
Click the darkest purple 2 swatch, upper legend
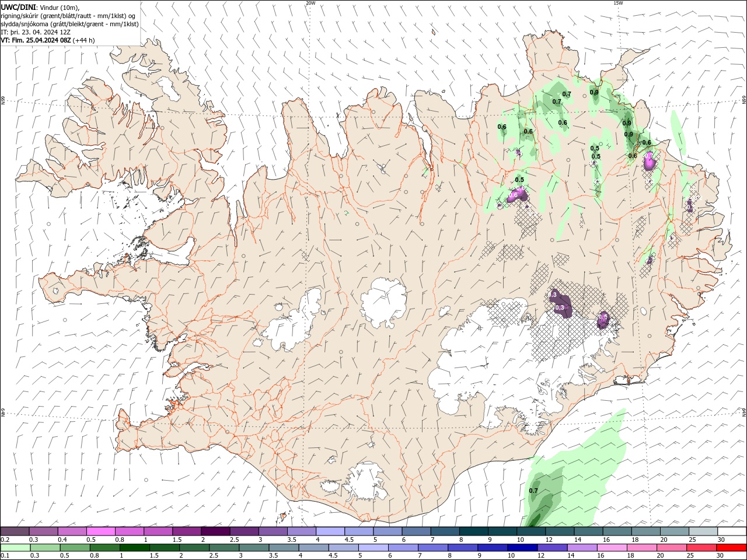pyautogui.click(x=215, y=531)
